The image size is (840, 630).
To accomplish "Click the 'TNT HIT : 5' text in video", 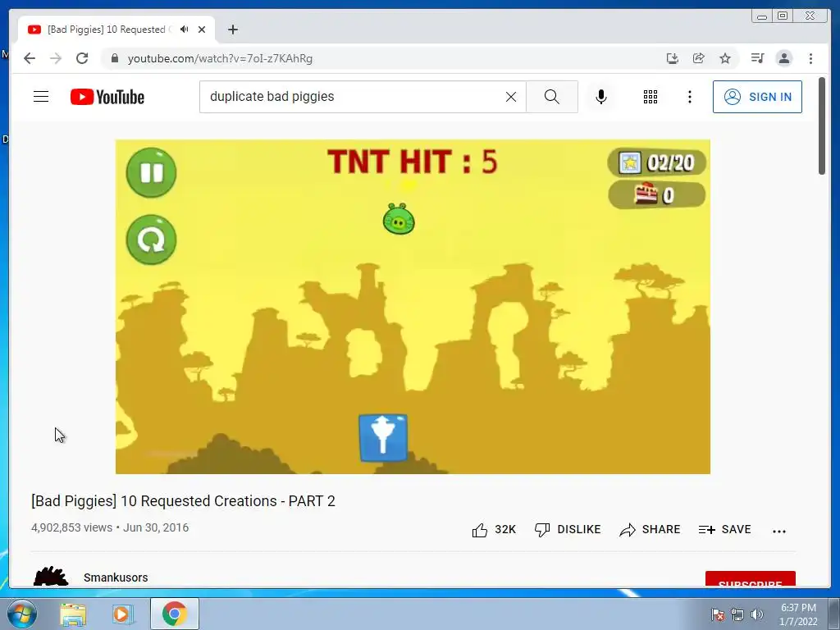I will (413, 162).
